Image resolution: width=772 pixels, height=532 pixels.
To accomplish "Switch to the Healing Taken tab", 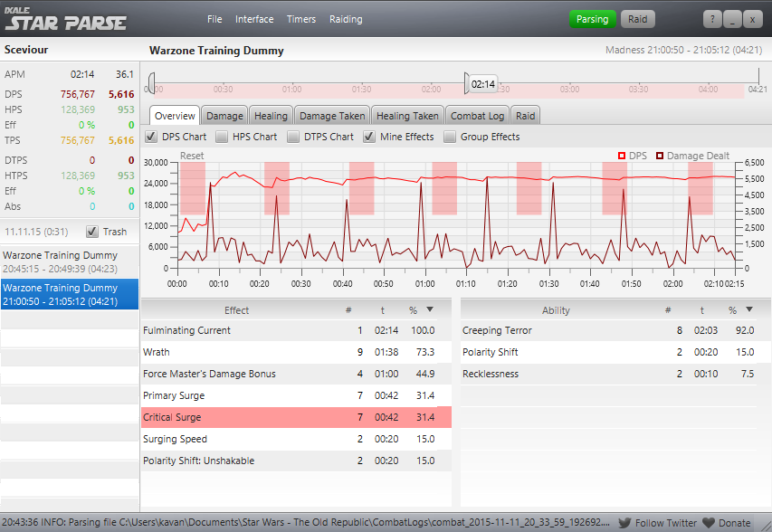I will (x=407, y=116).
